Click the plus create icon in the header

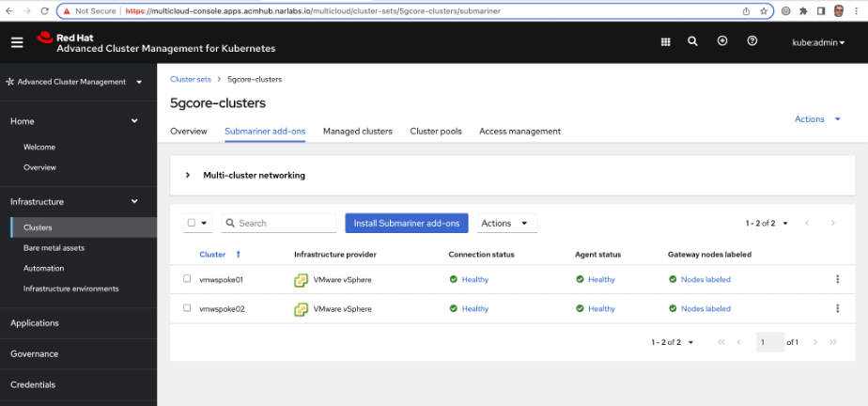click(x=721, y=41)
